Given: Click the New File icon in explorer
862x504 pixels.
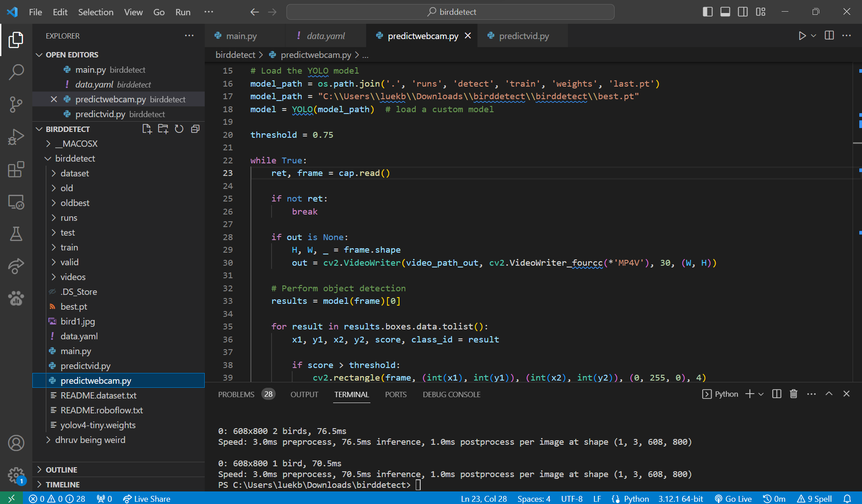Looking at the screenshot, I should (147, 129).
